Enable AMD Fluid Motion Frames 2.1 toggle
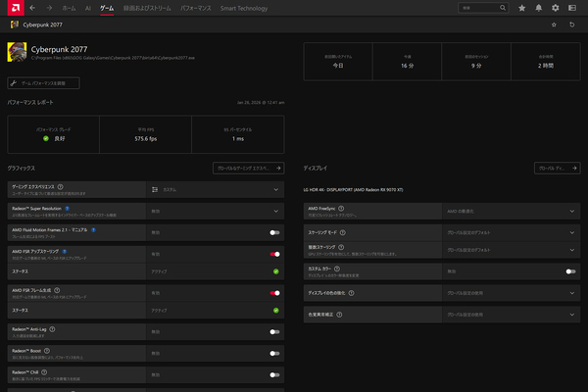This screenshot has height=392, width=588. pyautogui.click(x=275, y=233)
